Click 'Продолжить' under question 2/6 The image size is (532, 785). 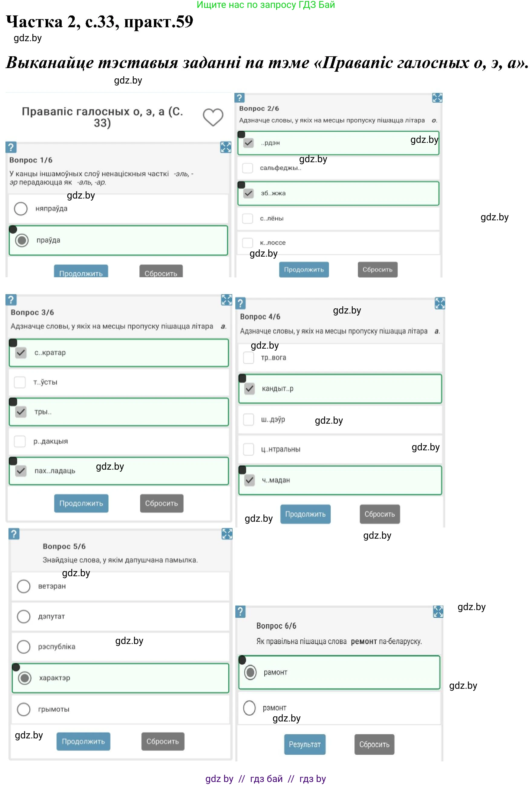coord(303,270)
